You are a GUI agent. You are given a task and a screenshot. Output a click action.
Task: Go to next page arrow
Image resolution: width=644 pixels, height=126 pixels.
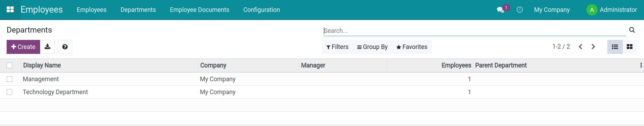pos(593,47)
